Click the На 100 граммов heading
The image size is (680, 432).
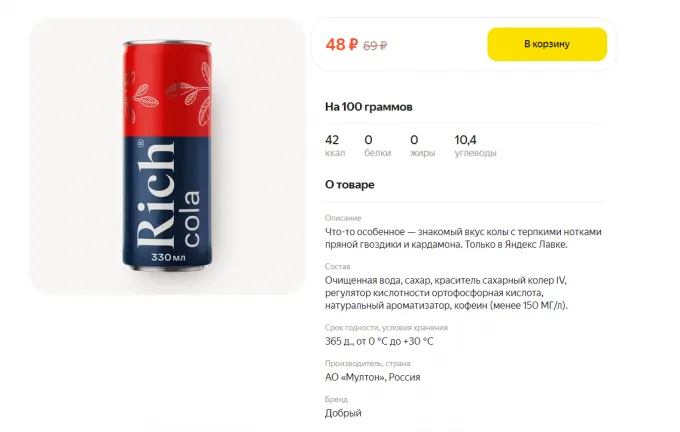point(369,107)
